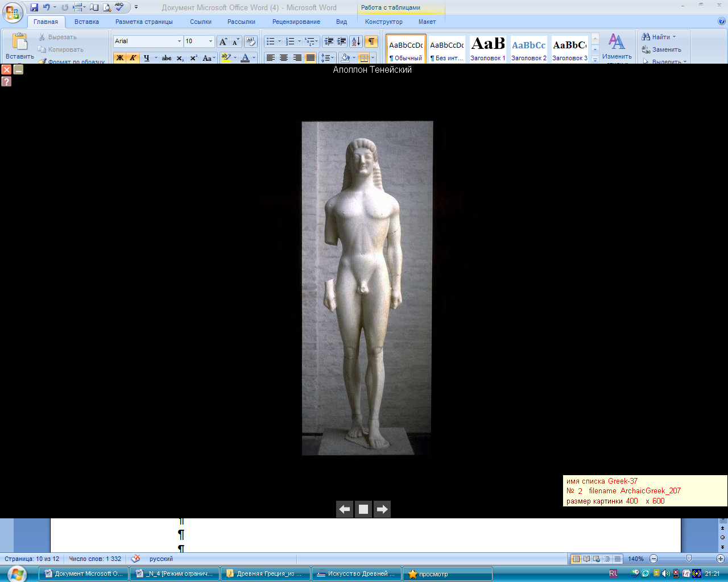Expand the numbering list dropdown arrow
728x582 pixels.
300,41
